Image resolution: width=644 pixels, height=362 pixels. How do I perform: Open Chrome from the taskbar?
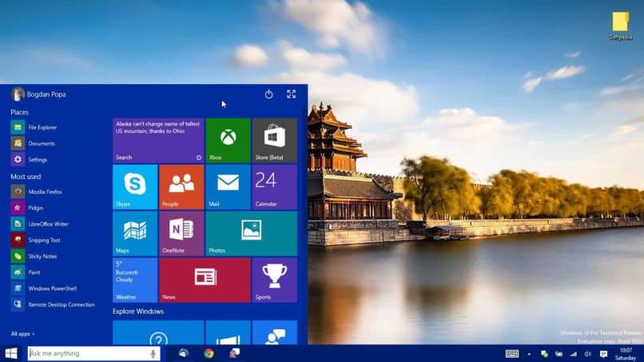click(x=209, y=353)
